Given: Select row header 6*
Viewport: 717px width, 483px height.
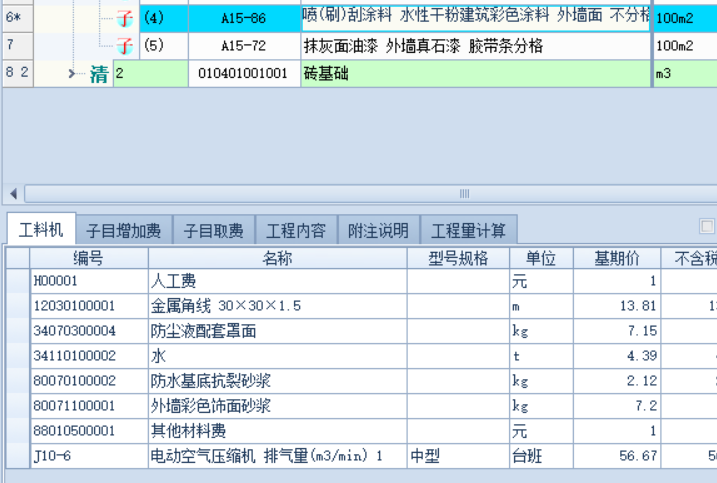Looking at the screenshot, I should [x=18, y=18].
